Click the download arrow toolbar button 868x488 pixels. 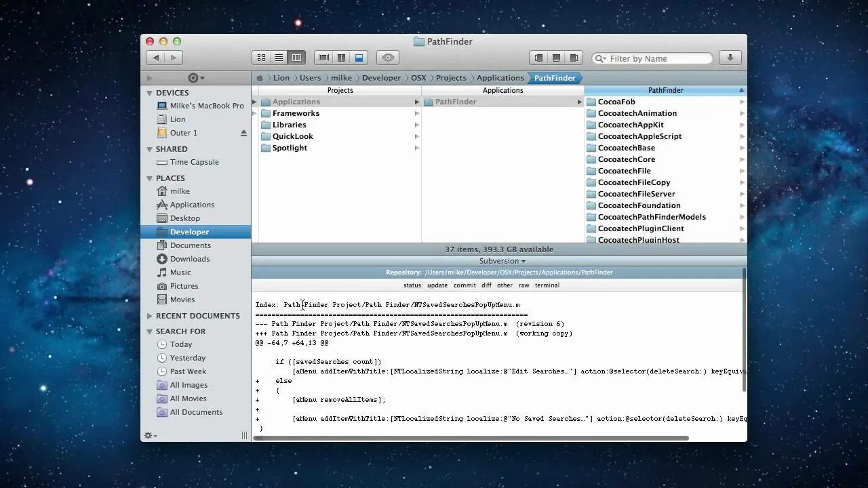click(730, 58)
